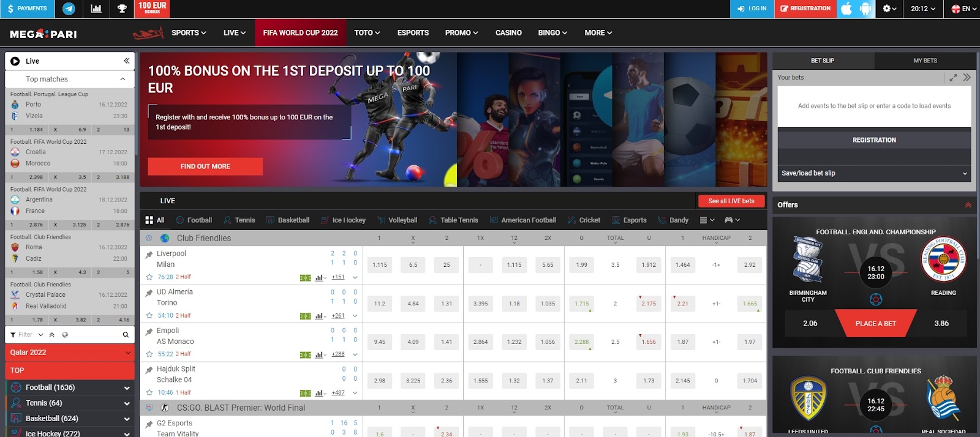Click See all LIVE bets button
The image size is (980, 437).
click(731, 201)
